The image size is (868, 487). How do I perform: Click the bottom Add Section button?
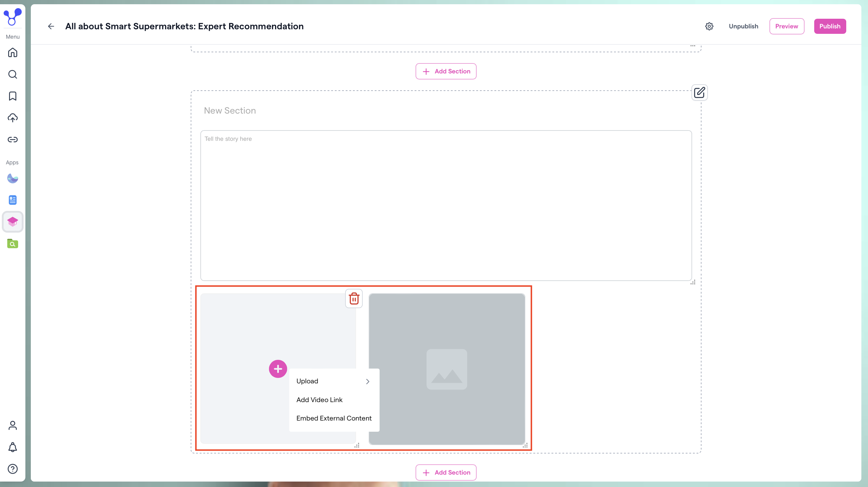point(446,472)
